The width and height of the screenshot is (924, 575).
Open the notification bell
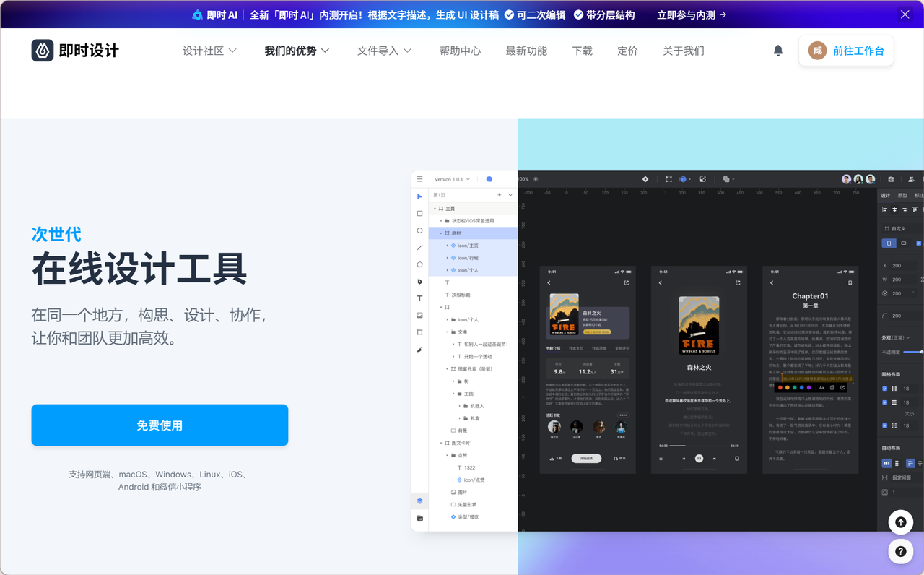(778, 51)
